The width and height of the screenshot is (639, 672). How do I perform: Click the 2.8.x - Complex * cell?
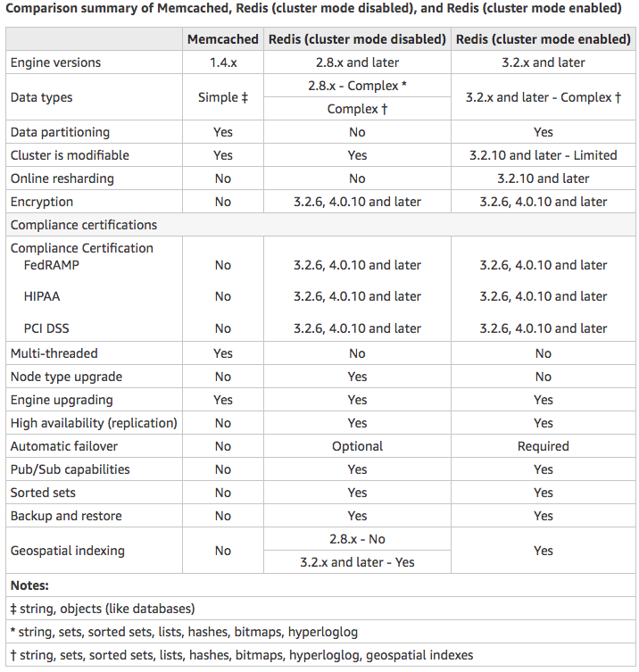pos(357,86)
